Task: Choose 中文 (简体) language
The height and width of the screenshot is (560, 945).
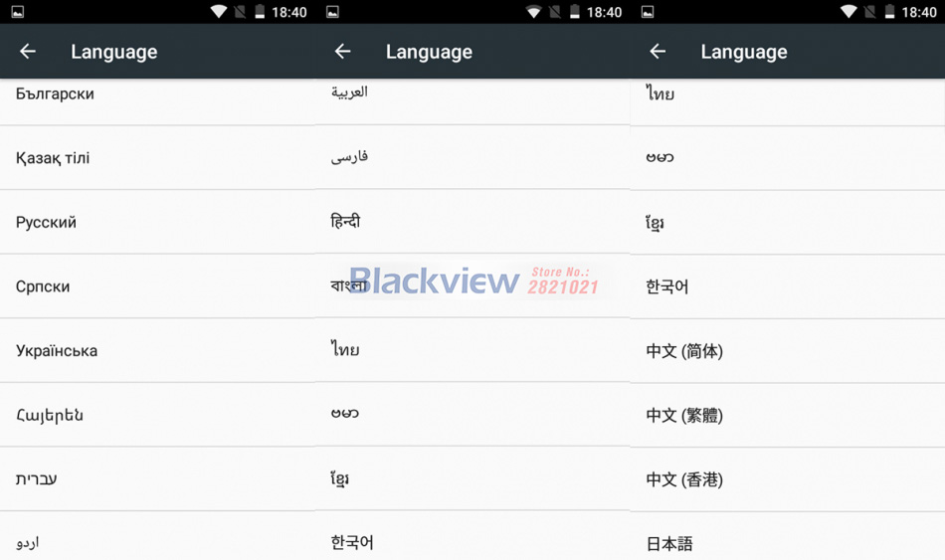Action: coord(684,351)
